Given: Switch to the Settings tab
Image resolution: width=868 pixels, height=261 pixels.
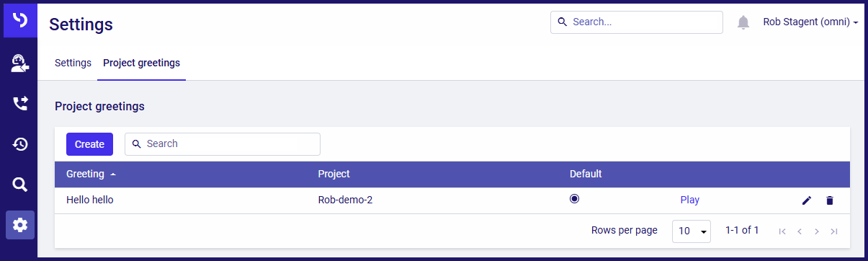Looking at the screenshot, I should 73,63.
